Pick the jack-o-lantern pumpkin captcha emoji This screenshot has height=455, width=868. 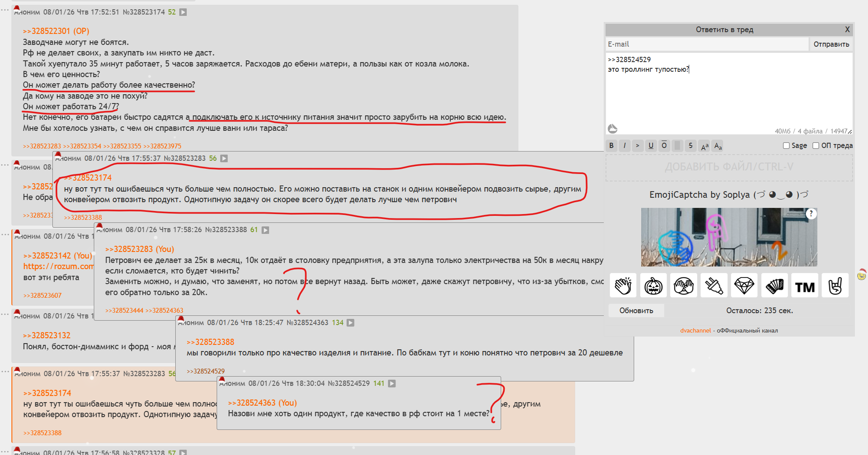click(x=654, y=285)
